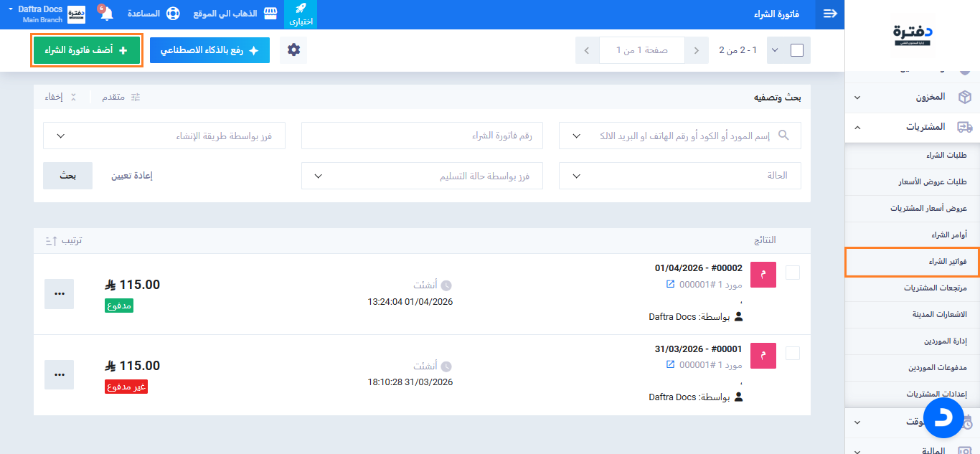Click the green أضف فاتورة الشراء button

click(x=87, y=50)
